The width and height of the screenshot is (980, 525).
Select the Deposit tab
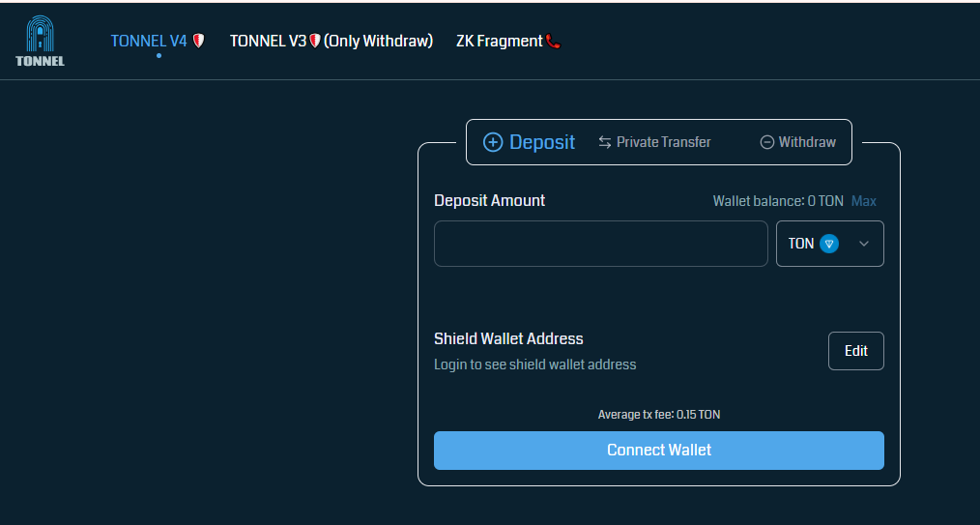529,142
